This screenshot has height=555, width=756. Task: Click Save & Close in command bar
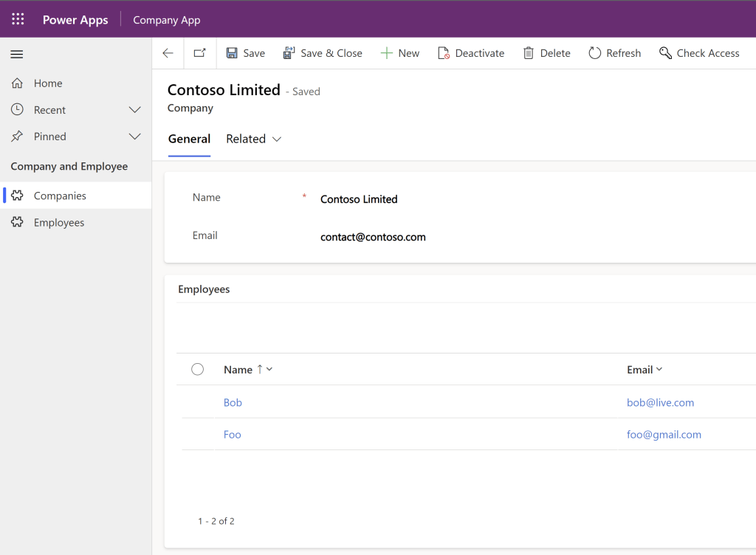pos(323,53)
